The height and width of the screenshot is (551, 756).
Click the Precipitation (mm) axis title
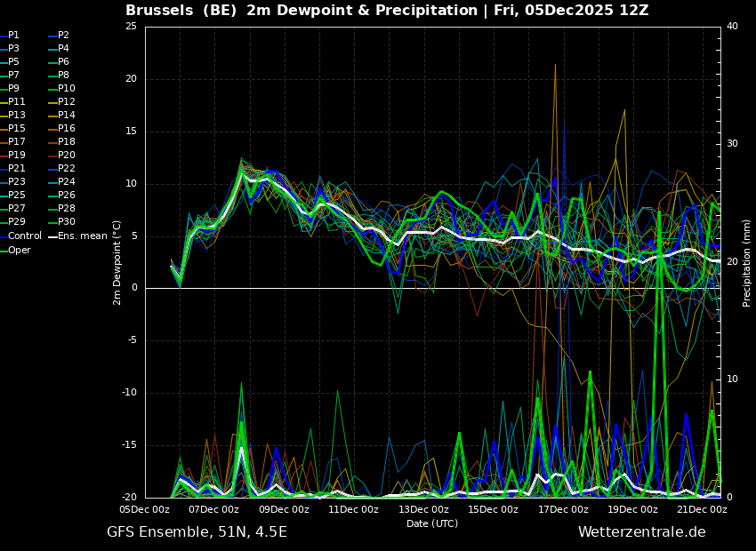point(747,262)
